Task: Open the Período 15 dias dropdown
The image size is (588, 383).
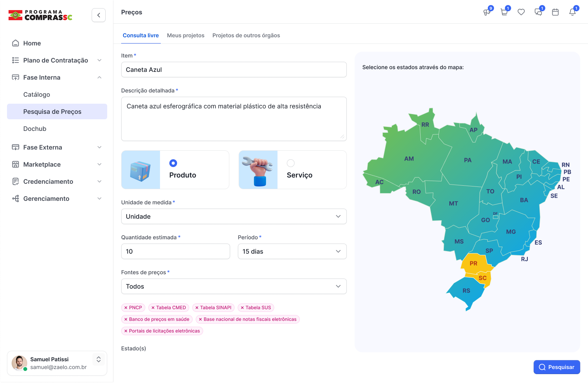Action: pos(292,251)
